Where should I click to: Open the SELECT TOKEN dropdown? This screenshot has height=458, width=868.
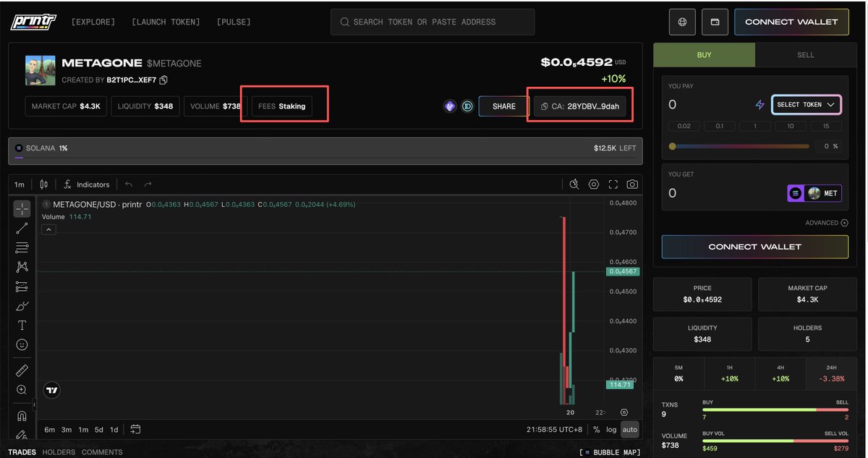(x=807, y=105)
